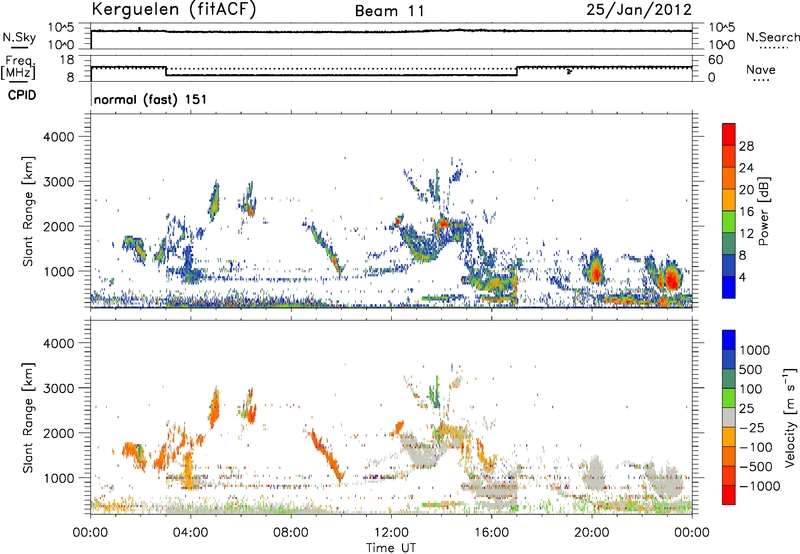Pick the light green 12–16 dB colorbar segment
Image resolution: width=800 pixels, height=554 pixels.
[x=729, y=222]
